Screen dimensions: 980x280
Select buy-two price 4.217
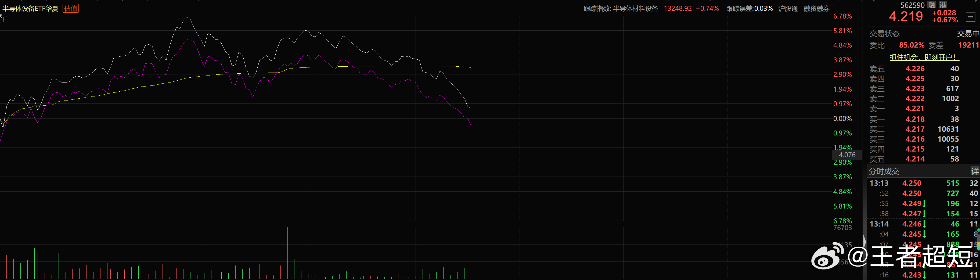click(915, 129)
